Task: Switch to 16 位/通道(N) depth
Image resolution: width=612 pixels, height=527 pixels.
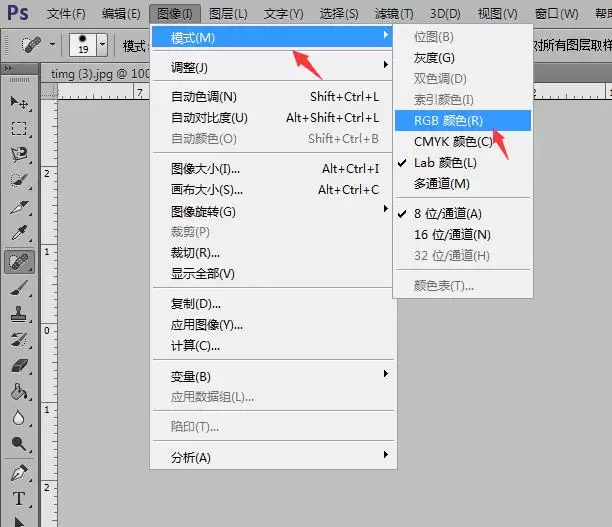Action: (x=463, y=235)
